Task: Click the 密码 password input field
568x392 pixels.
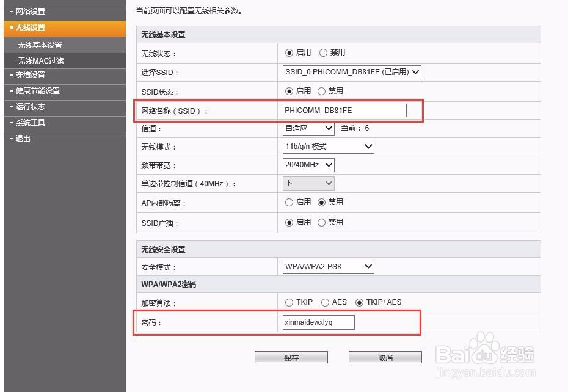Action: coord(317,322)
